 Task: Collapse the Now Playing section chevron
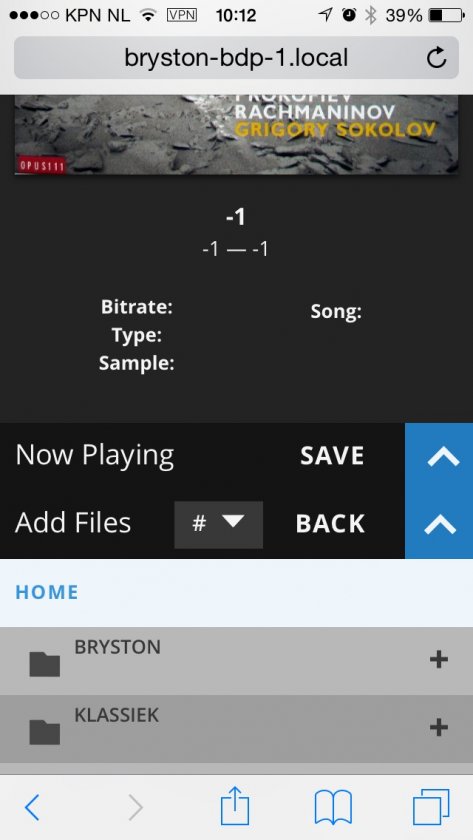click(x=442, y=457)
